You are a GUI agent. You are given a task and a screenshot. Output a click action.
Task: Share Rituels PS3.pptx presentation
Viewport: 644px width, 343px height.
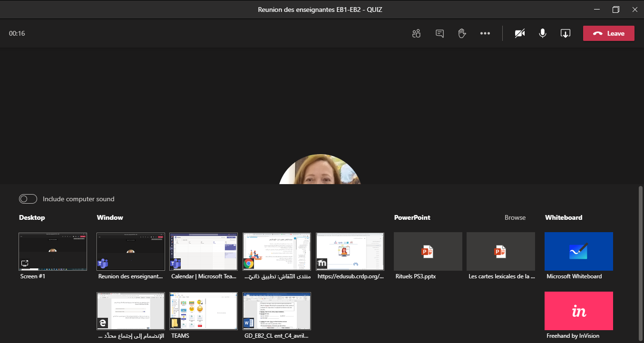click(428, 251)
